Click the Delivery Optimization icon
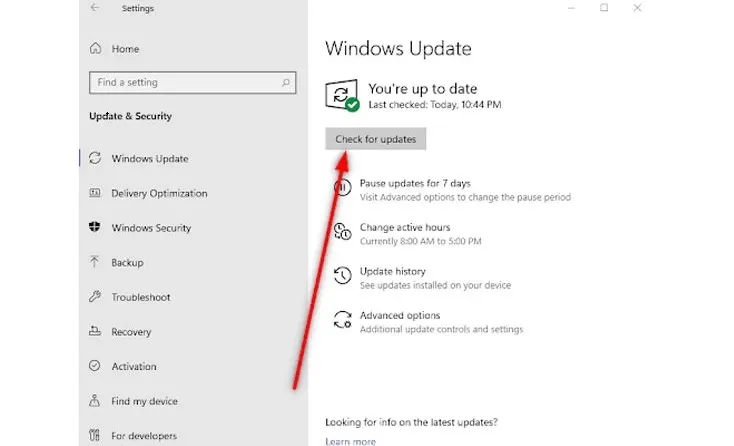 pyautogui.click(x=96, y=193)
